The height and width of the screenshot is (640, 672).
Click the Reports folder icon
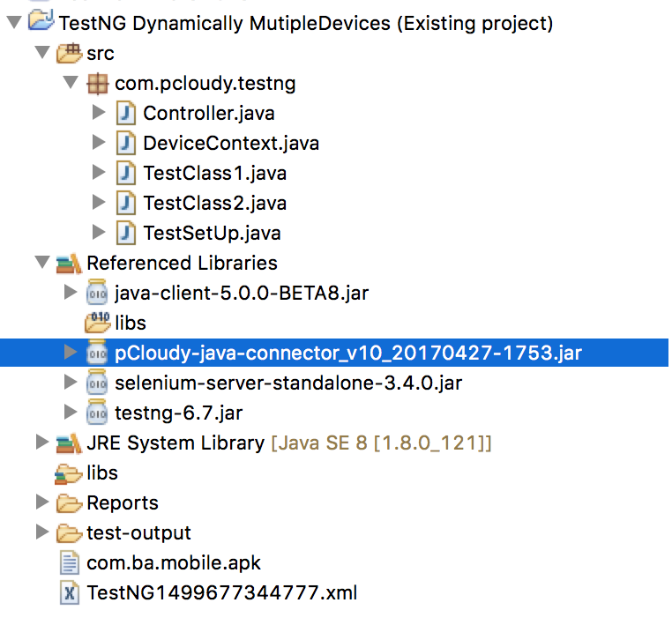click(69, 503)
